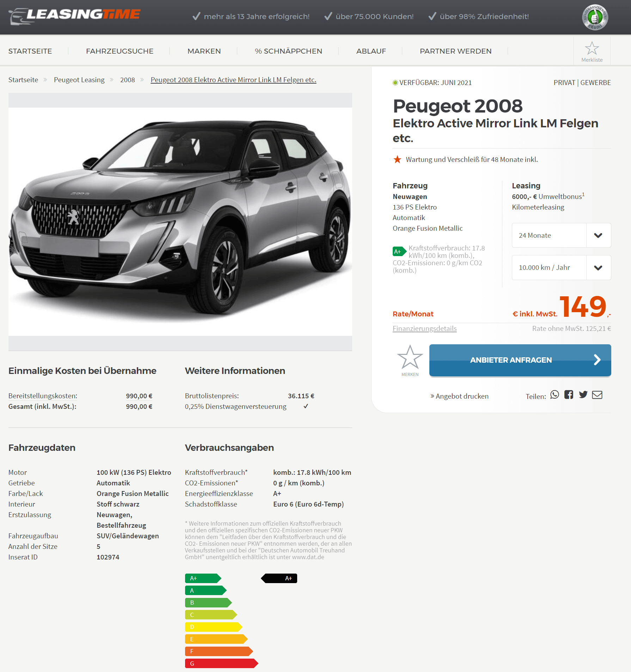
Task: Click the lime C efficiency bar
Action: pyautogui.click(x=211, y=615)
